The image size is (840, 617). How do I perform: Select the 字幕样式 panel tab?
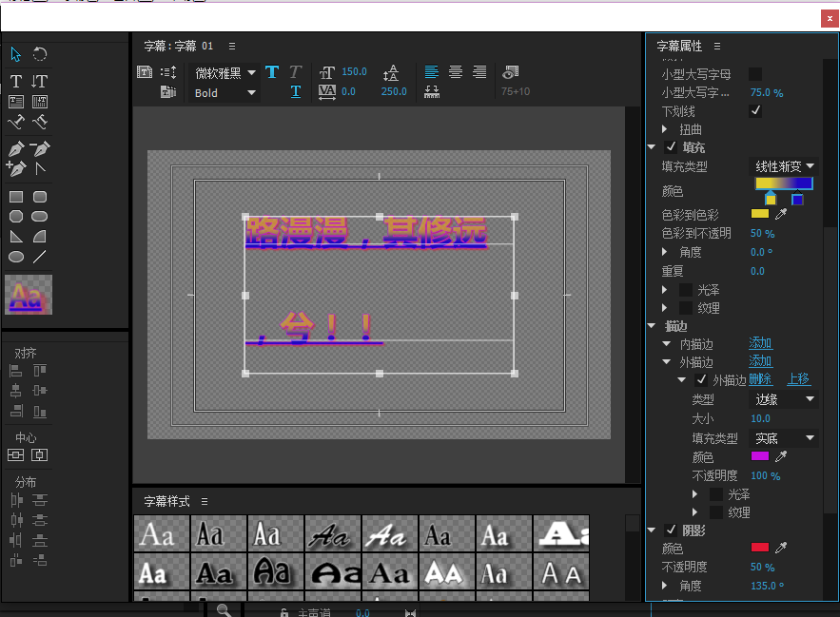click(x=166, y=501)
